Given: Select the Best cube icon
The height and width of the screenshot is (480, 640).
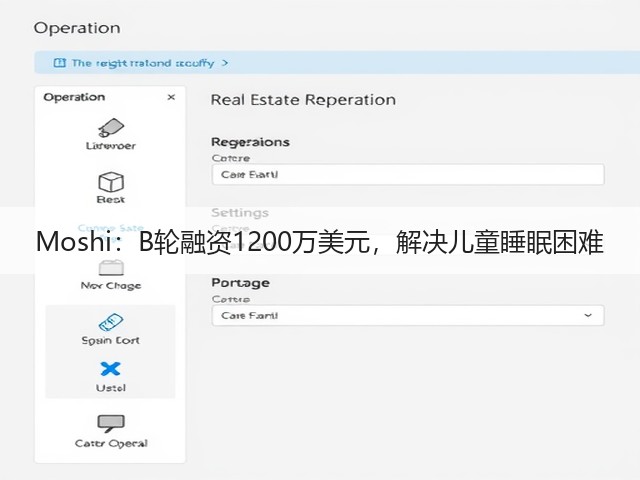Looking at the screenshot, I should [111, 182].
